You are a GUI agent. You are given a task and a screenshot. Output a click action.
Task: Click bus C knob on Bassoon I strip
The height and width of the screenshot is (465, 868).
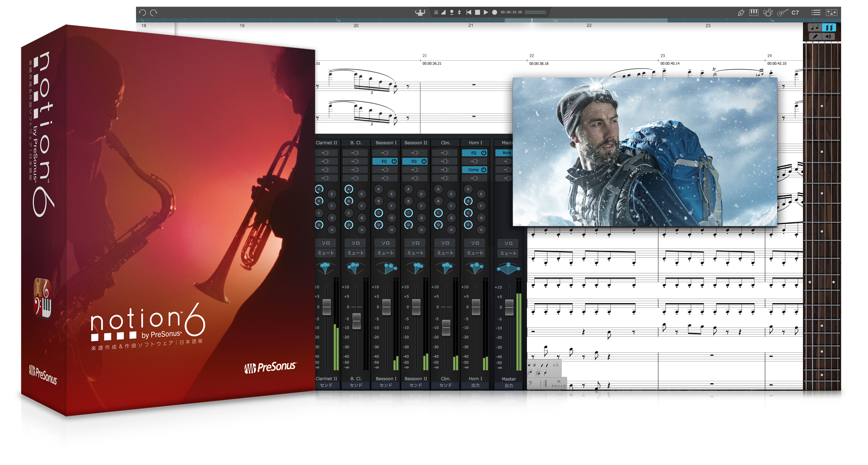coord(379,213)
